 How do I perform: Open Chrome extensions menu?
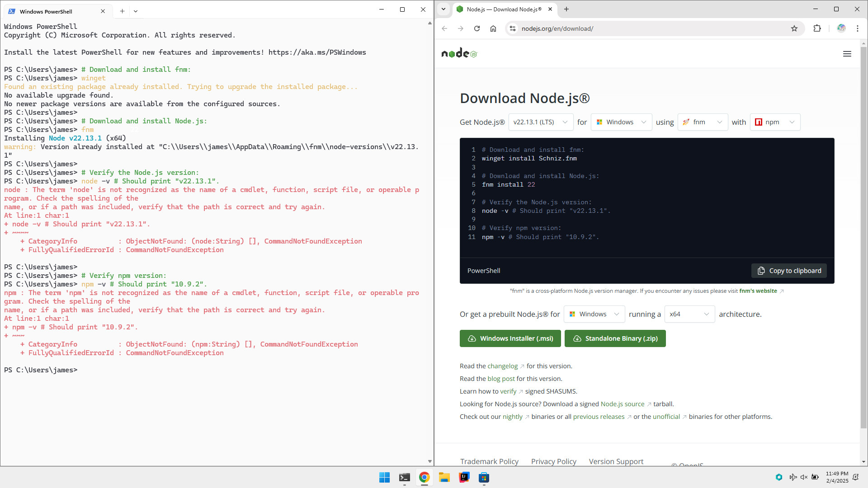tap(817, 28)
